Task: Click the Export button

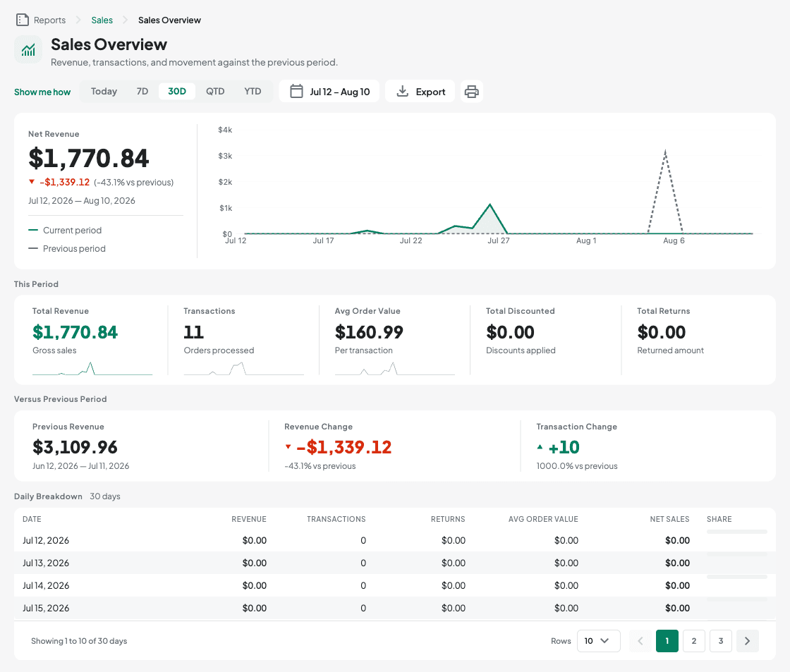Action: click(420, 91)
